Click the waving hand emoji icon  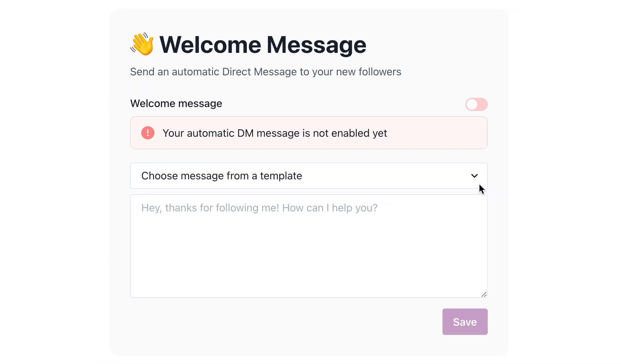142,44
